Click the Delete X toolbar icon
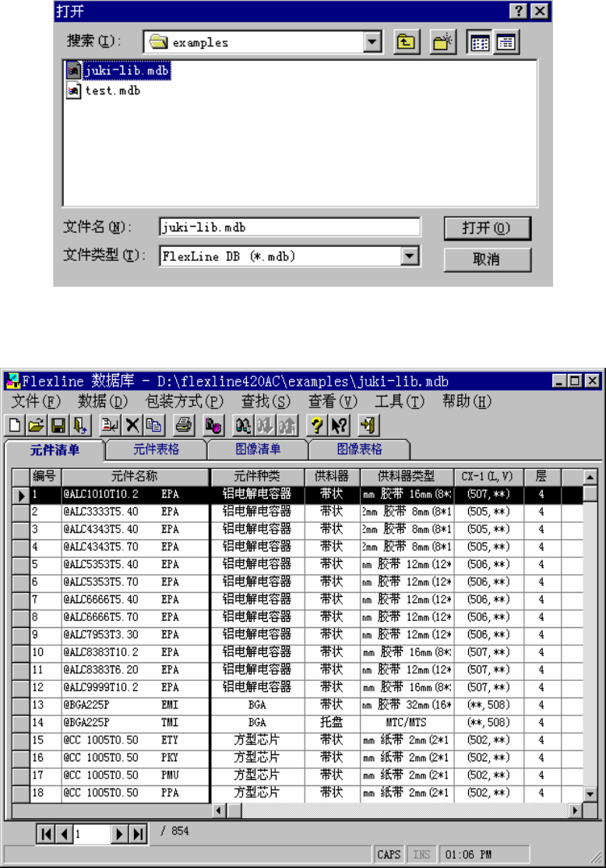 132,425
